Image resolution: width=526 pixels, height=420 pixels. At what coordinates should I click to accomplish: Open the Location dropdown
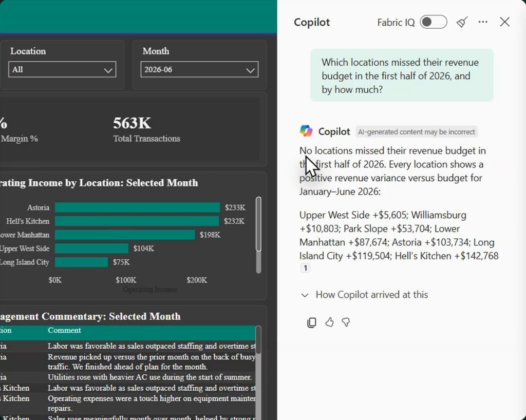(62, 69)
